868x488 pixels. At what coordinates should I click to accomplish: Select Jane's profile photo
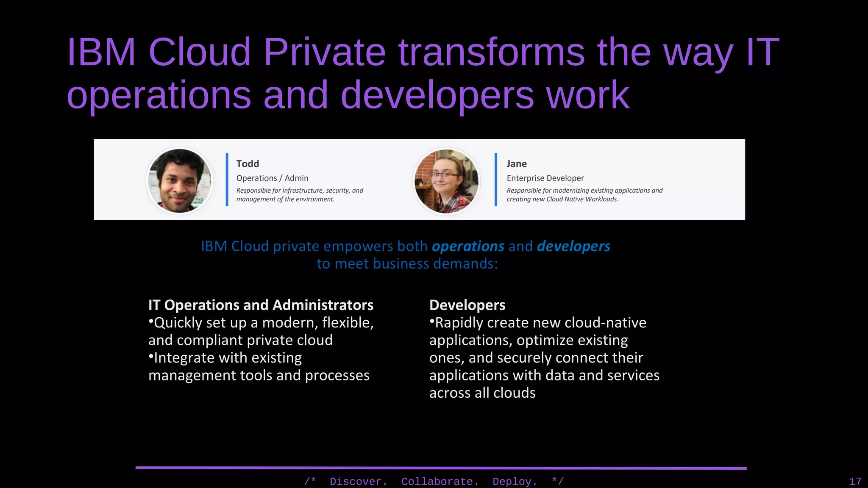click(x=447, y=181)
